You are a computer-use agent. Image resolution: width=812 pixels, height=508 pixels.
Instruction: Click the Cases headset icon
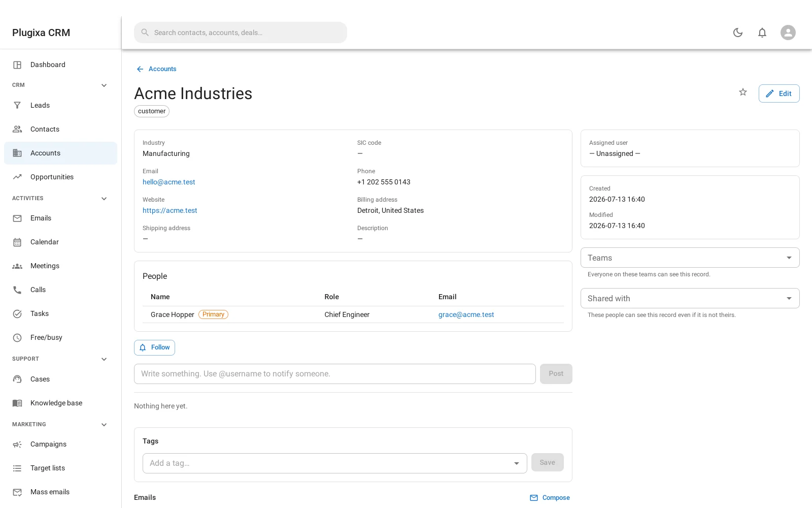point(17,379)
